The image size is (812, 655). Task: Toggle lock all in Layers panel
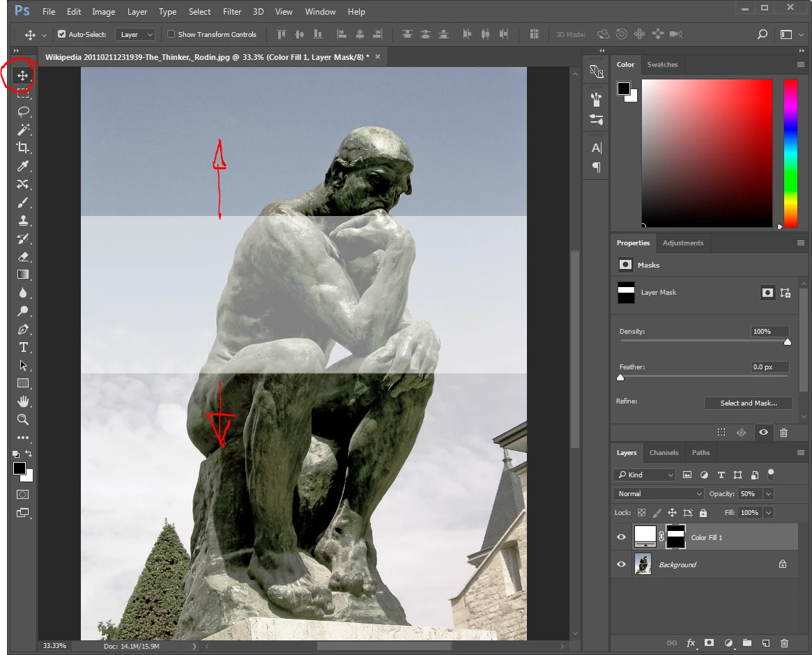[x=703, y=513]
